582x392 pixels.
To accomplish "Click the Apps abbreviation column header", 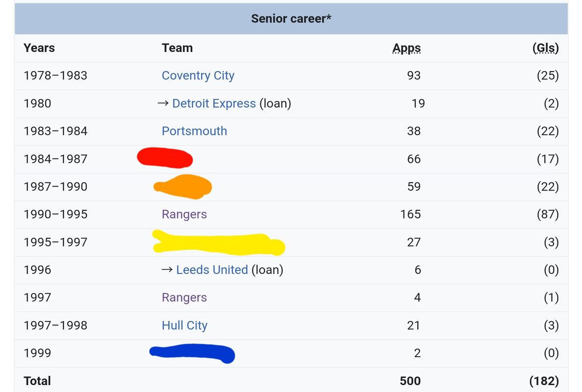I will coord(406,48).
